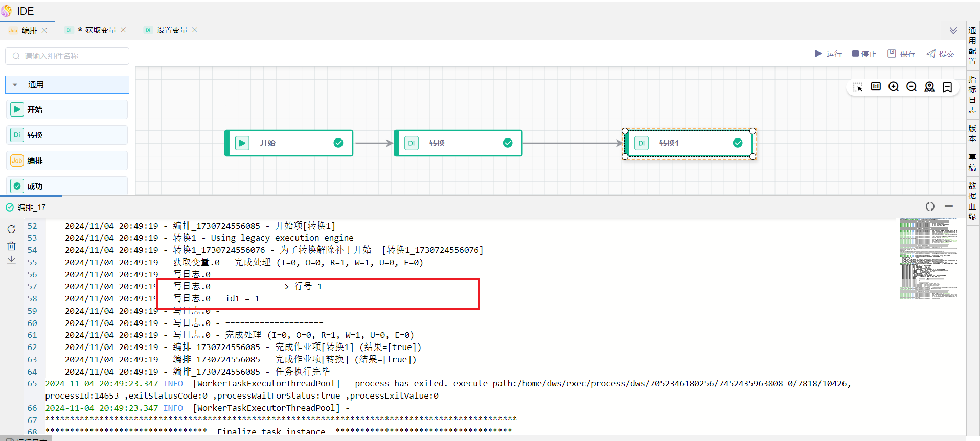Activate the marquee selection tool icon
The height and width of the screenshot is (441, 980).
[858, 87]
